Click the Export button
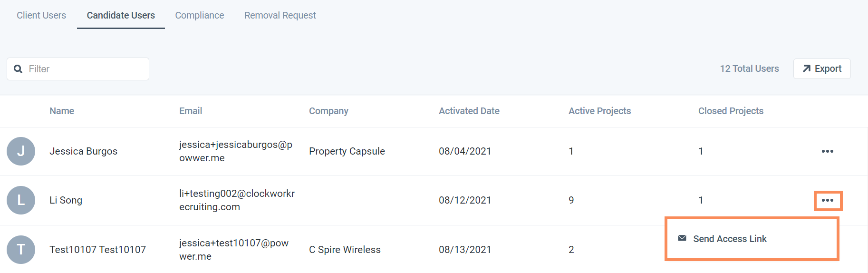The height and width of the screenshot is (273, 868). (x=822, y=68)
